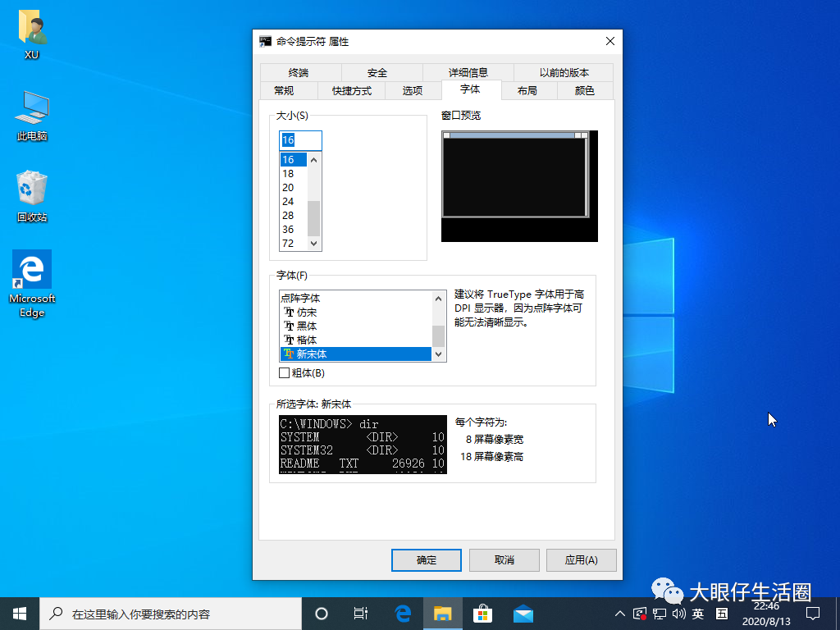Click the selected font sample preview
Screen dimensions: 840x630
[x=363, y=444]
